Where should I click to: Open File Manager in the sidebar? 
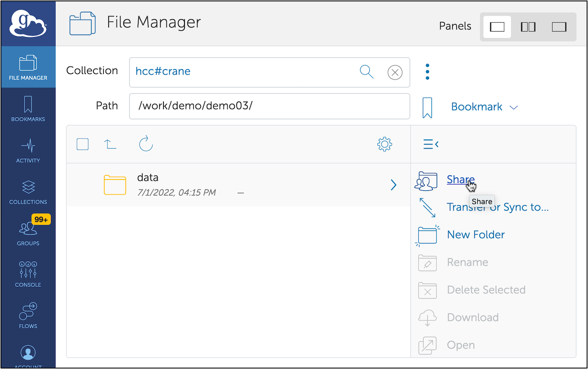[28, 67]
